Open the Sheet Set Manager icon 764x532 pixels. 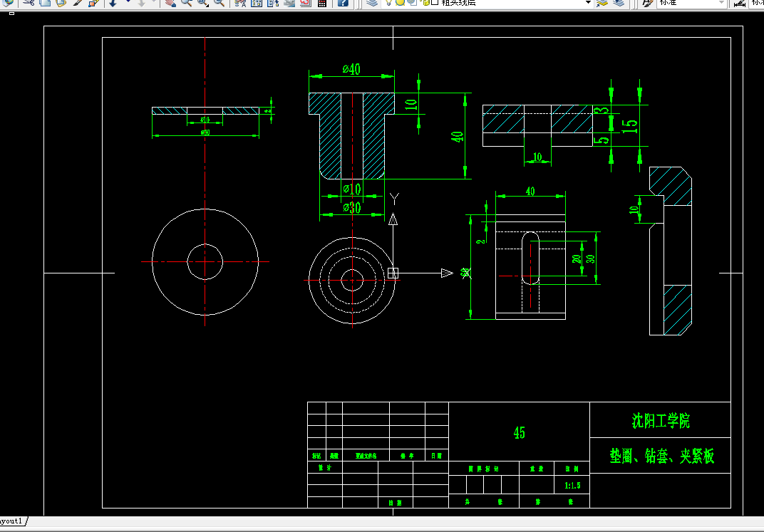[x=289, y=2]
